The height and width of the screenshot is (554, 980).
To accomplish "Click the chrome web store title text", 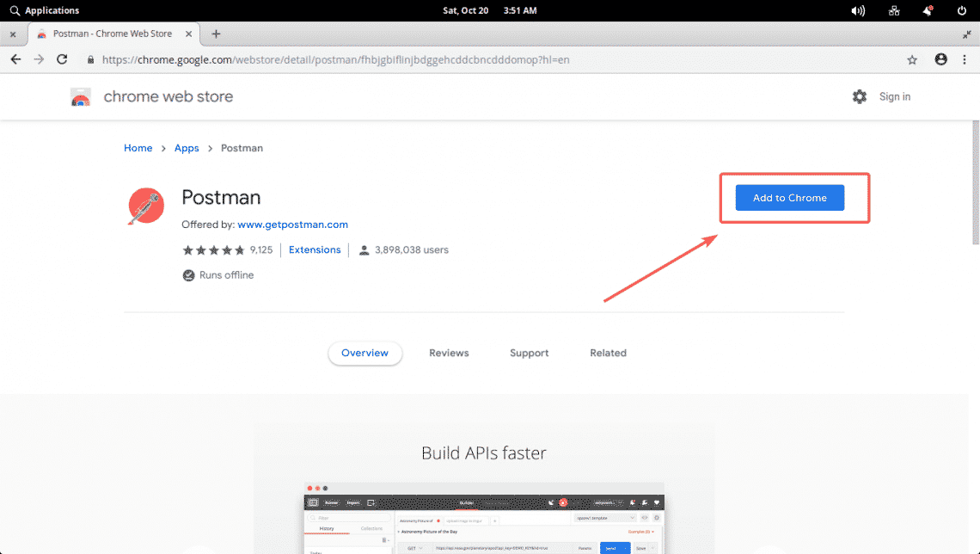I will (x=168, y=97).
